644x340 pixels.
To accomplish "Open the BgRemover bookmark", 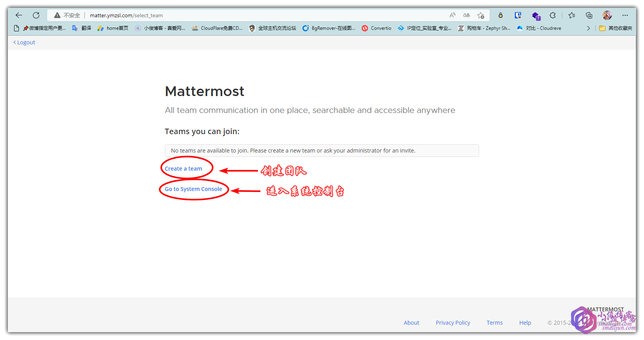I will (x=329, y=28).
